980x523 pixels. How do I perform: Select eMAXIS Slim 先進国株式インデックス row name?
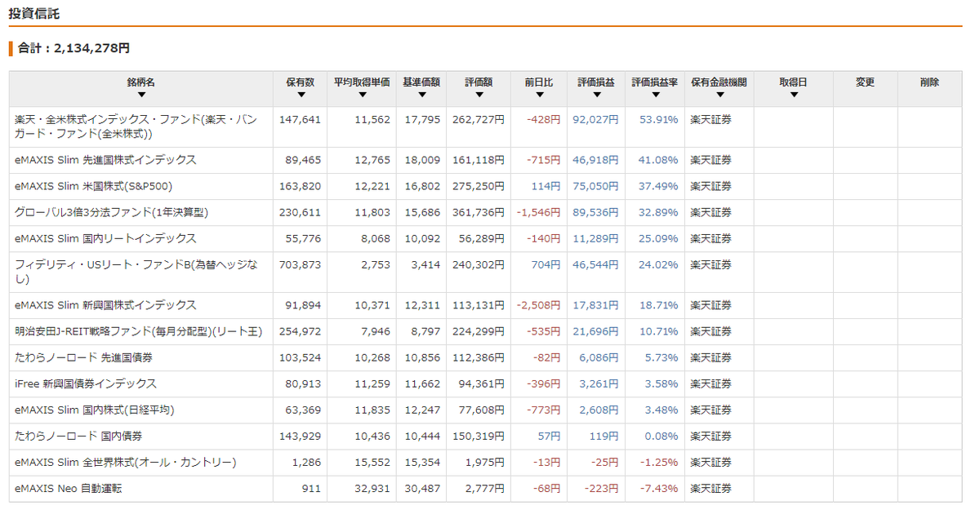pyautogui.click(x=105, y=160)
